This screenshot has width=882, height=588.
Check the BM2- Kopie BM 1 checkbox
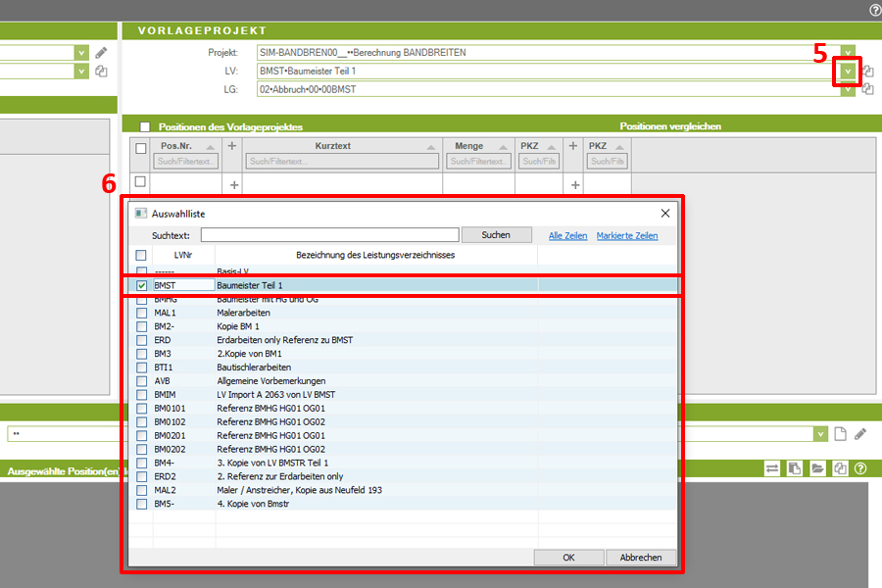pyautogui.click(x=142, y=326)
